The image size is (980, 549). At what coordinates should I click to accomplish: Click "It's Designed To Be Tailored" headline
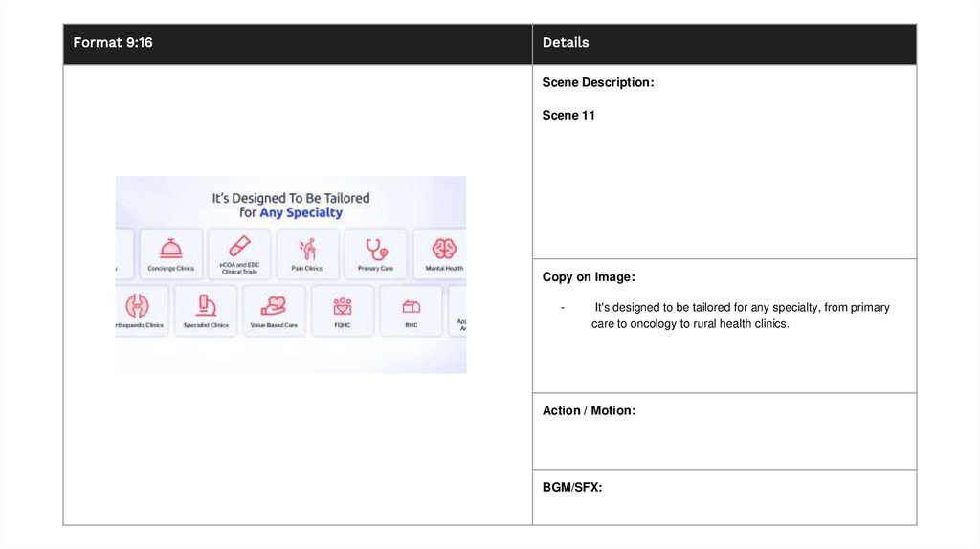tap(291, 198)
